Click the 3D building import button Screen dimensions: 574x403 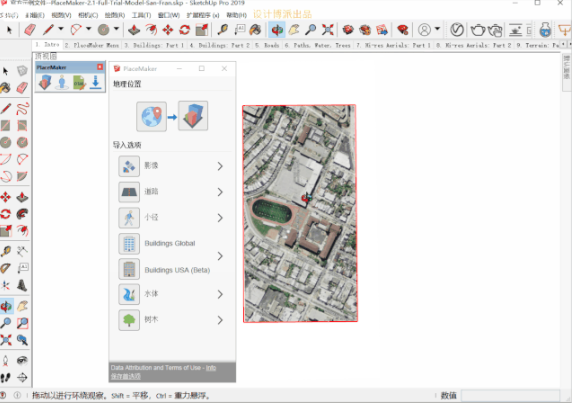click(x=193, y=116)
